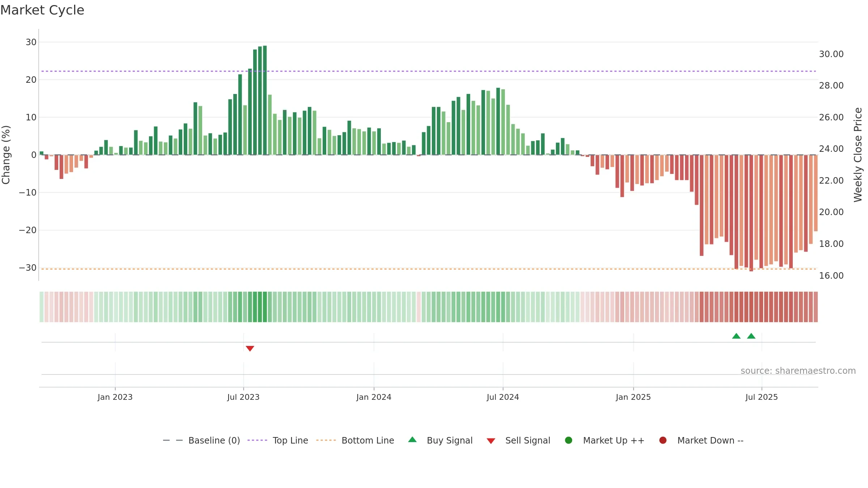Click the 22.00 price axis tick
Screen dimensions: 868x488
point(831,181)
